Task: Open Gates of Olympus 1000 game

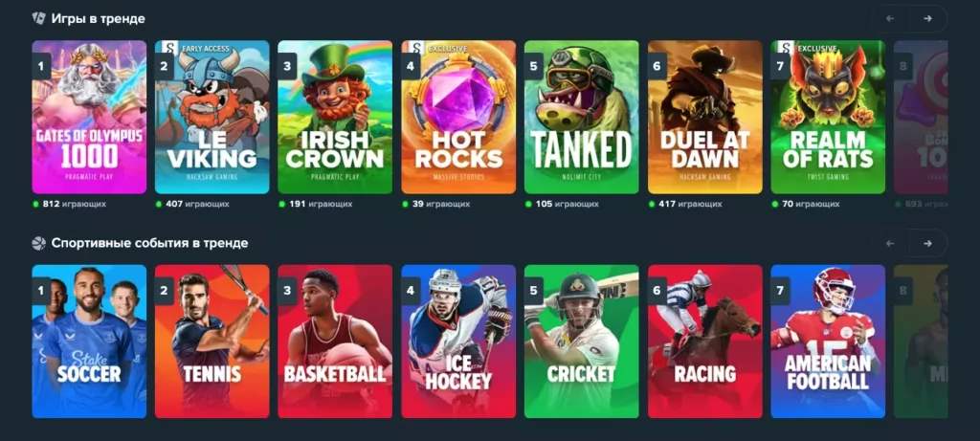Action: tap(89, 118)
